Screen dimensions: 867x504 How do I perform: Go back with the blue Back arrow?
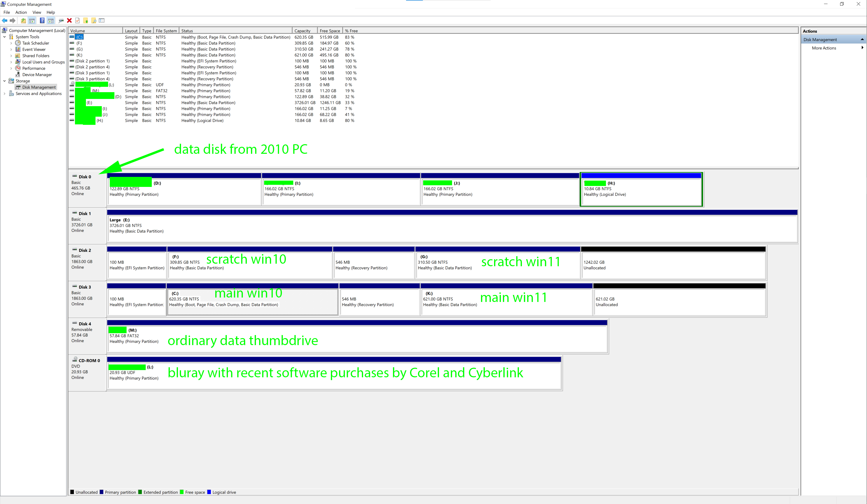4,21
